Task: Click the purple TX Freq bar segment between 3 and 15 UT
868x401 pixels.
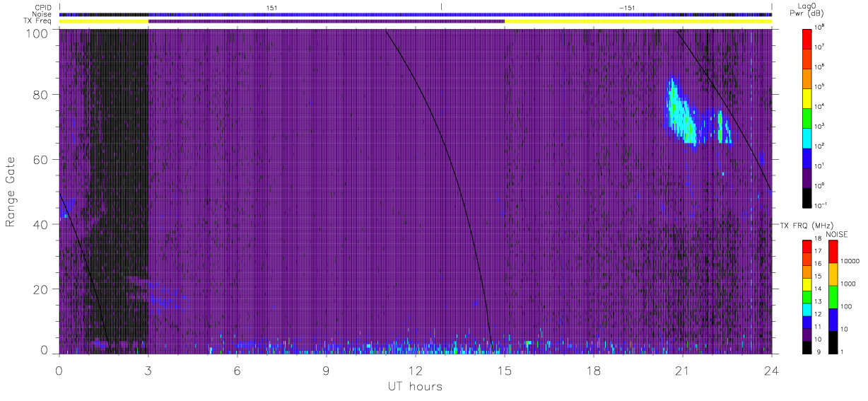Action: pos(327,21)
